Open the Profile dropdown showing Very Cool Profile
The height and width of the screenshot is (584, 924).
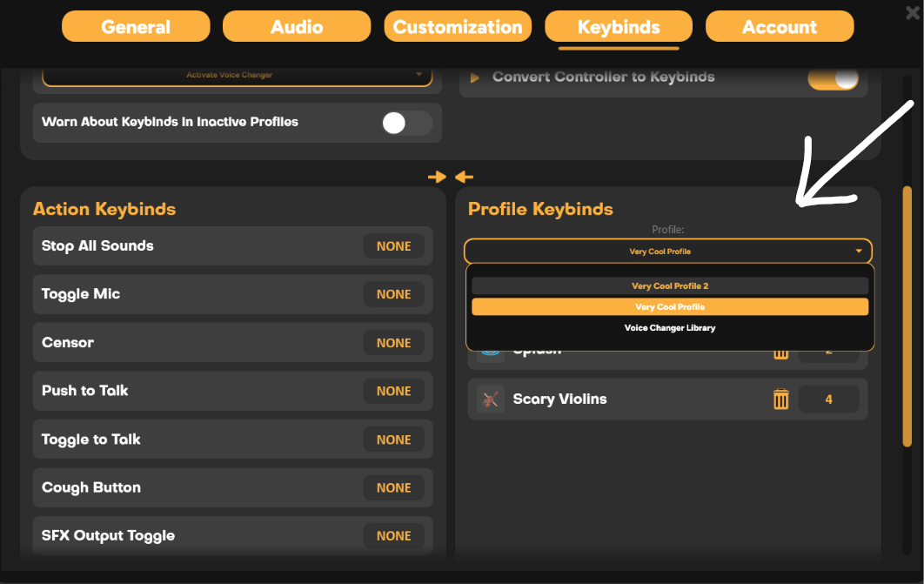coord(667,251)
